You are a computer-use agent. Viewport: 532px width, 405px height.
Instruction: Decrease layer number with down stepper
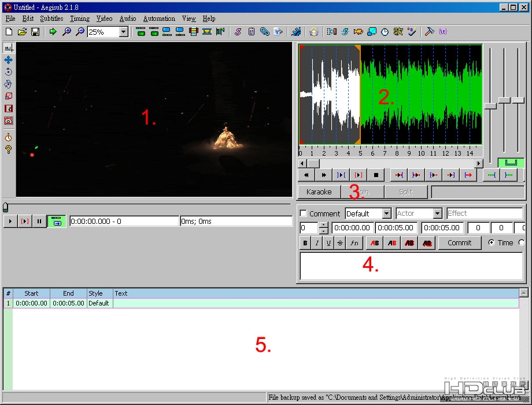[x=324, y=231]
